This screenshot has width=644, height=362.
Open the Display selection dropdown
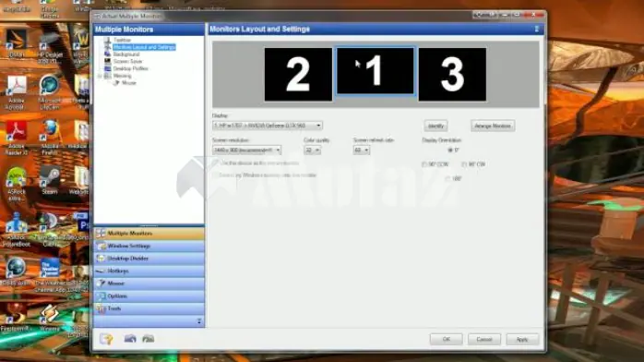coord(268,126)
